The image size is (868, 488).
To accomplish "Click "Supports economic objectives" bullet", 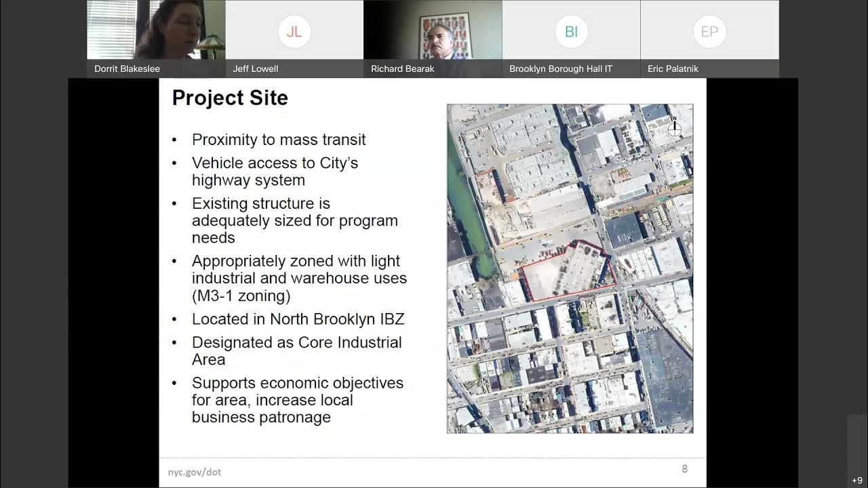I will click(x=298, y=400).
